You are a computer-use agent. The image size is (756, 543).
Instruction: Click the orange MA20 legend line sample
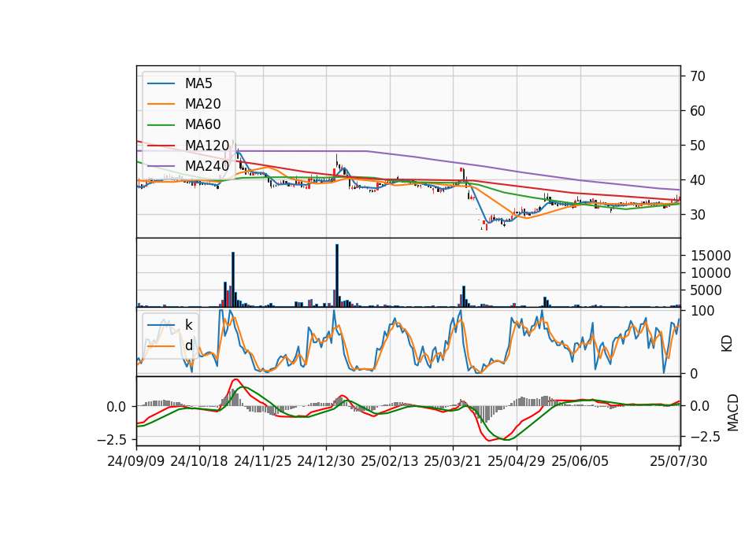pyautogui.click(x=161, y=104)
